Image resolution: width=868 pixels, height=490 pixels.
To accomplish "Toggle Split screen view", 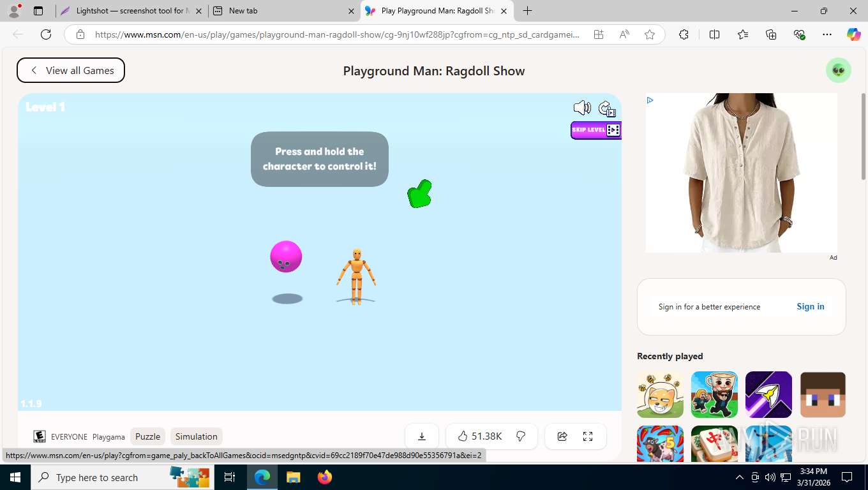I will 714,34.
